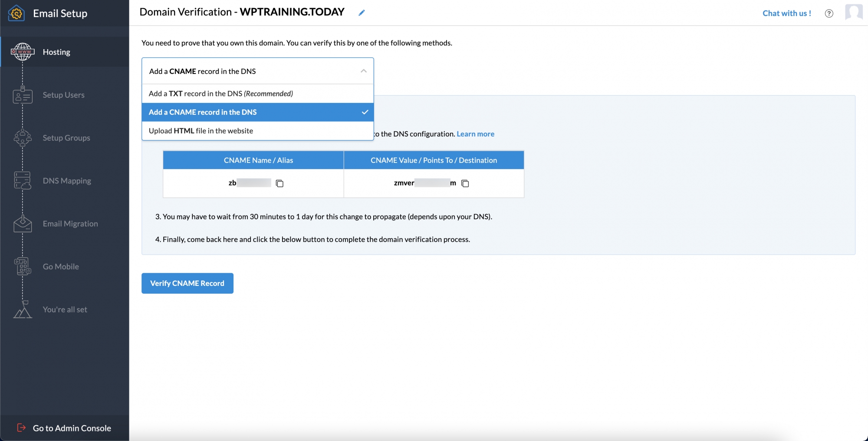Viewport: 868px width, 441px height.
Task: Copy the CNAME destination value
Action: point(466,183)
